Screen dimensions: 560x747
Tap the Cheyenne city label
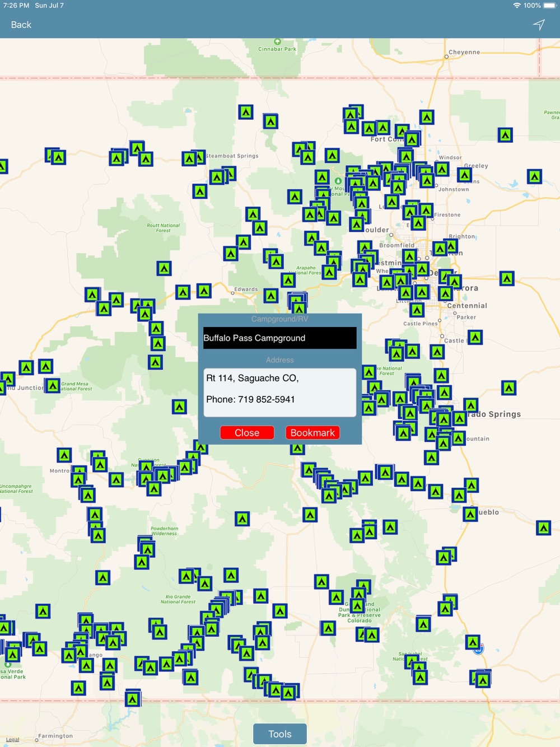pos(464,52)
